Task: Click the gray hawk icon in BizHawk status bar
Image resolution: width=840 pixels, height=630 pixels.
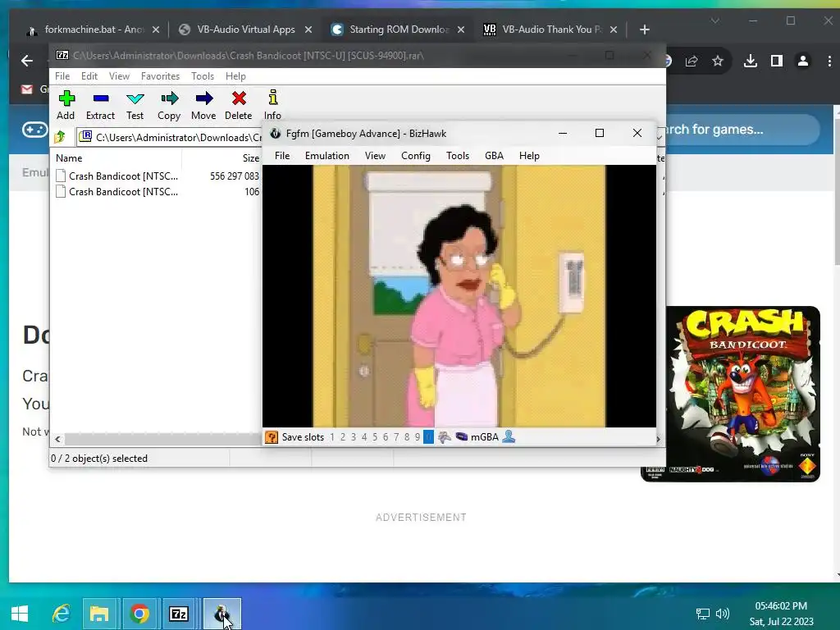Action: click(444, 437)
